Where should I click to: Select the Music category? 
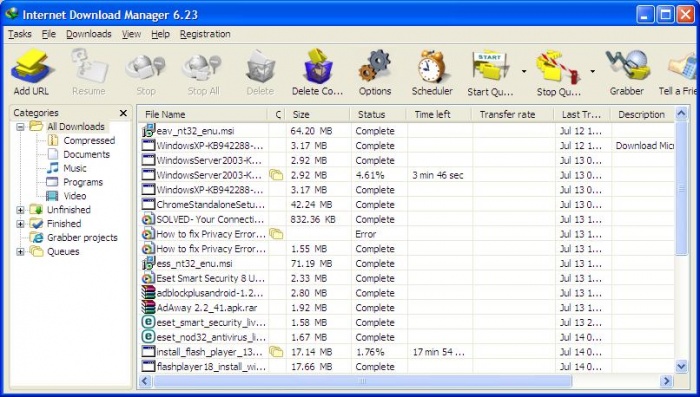75,168
